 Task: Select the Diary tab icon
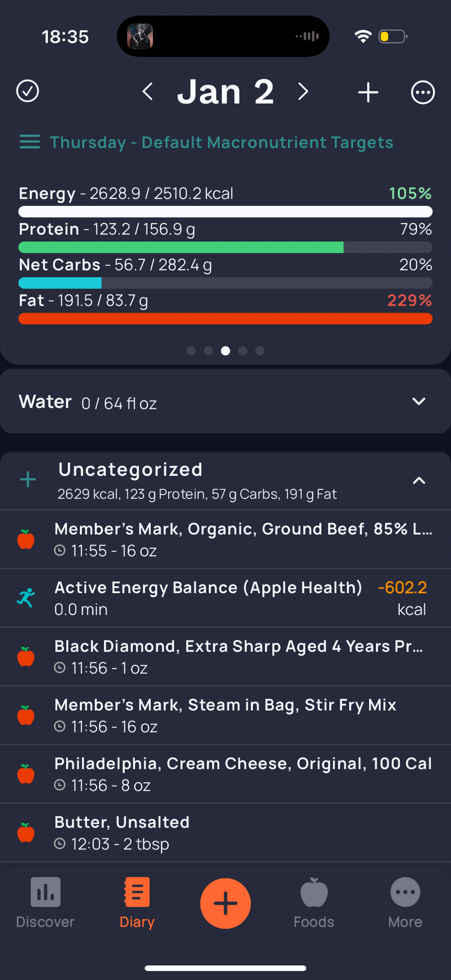(x=137, y=892)
